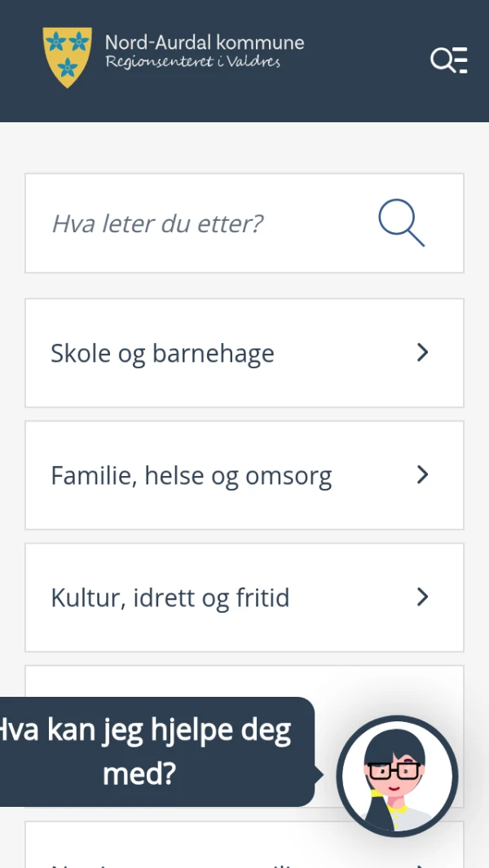The height and width of the screenshot is (868, 489).
Task: Expand Familie, helse og omsorg chevron arrow
Action: (x=422, y=474)
